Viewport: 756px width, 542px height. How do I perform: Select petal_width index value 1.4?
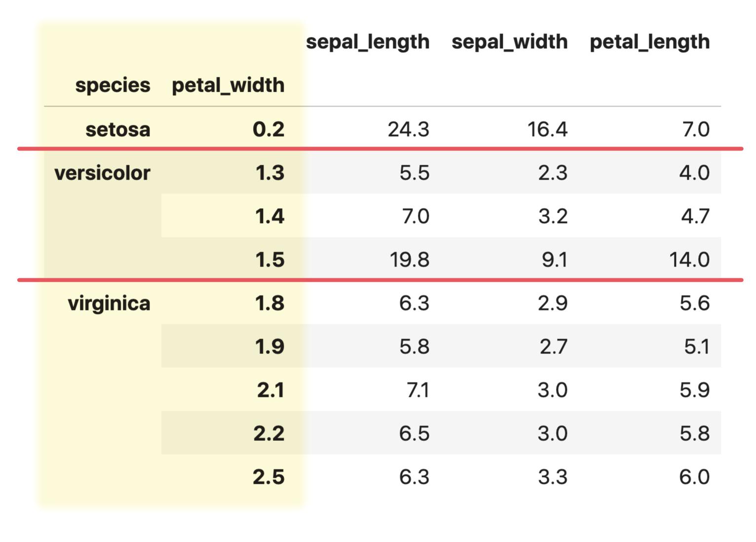(270, 216)
